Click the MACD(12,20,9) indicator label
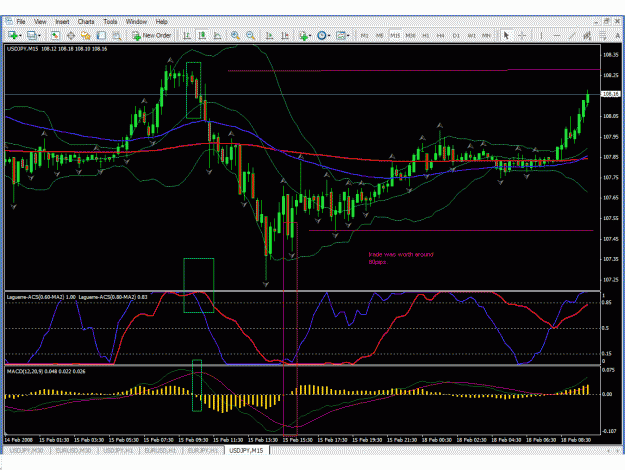The image size is (625, 470). [x=46, y=372]
